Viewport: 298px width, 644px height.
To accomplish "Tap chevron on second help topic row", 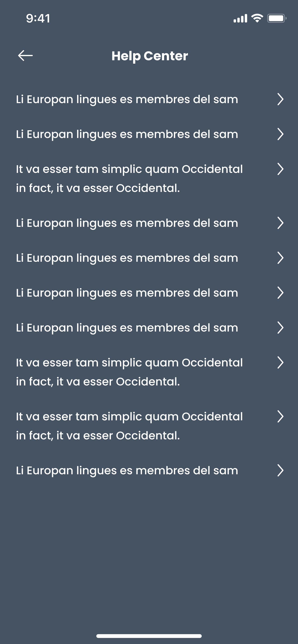I will coord(280,134).
